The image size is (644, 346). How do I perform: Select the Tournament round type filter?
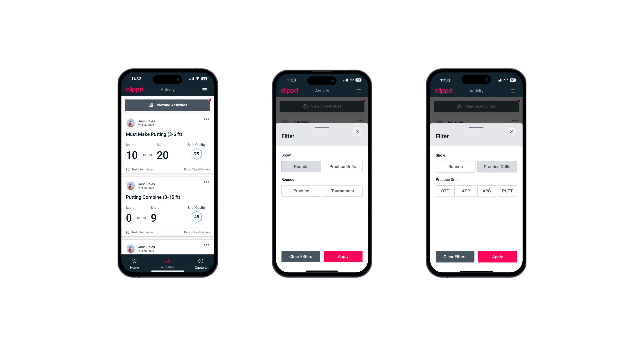coord(342,191)
